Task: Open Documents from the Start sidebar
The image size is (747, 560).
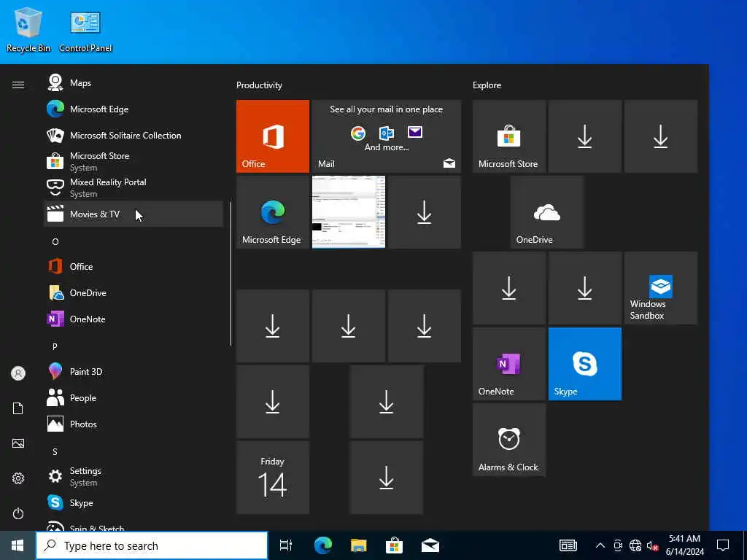Action: pos(18,408)
